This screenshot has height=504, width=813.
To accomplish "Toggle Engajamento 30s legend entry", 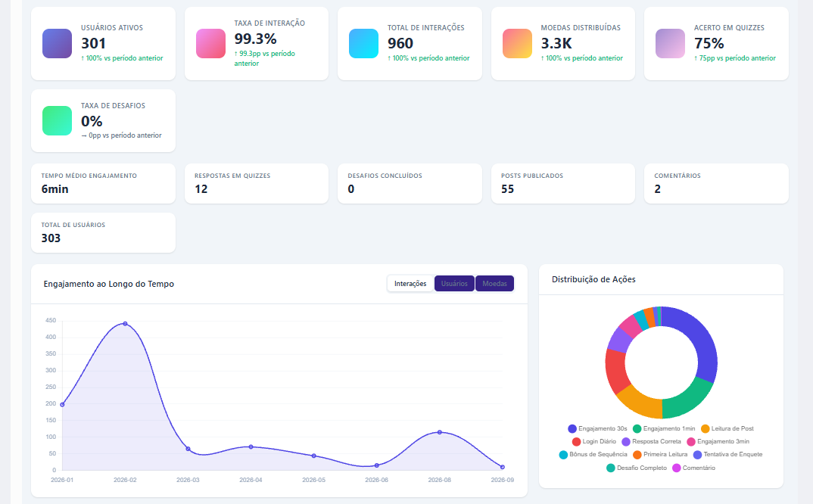I will click(597, 429).
